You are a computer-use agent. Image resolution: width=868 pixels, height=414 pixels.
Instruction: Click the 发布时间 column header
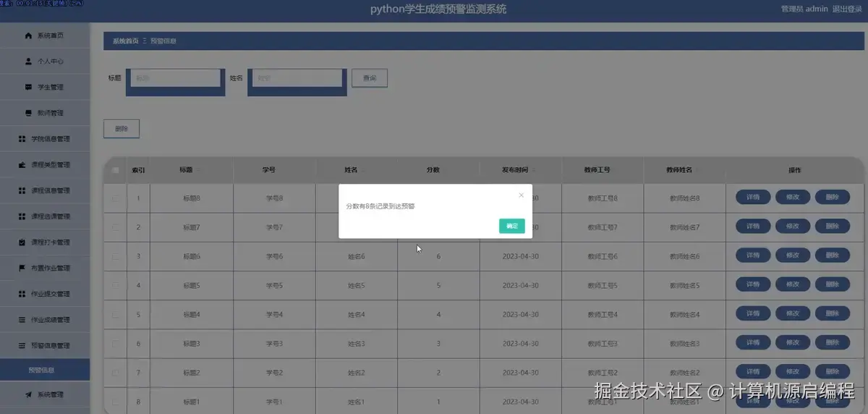519,170
